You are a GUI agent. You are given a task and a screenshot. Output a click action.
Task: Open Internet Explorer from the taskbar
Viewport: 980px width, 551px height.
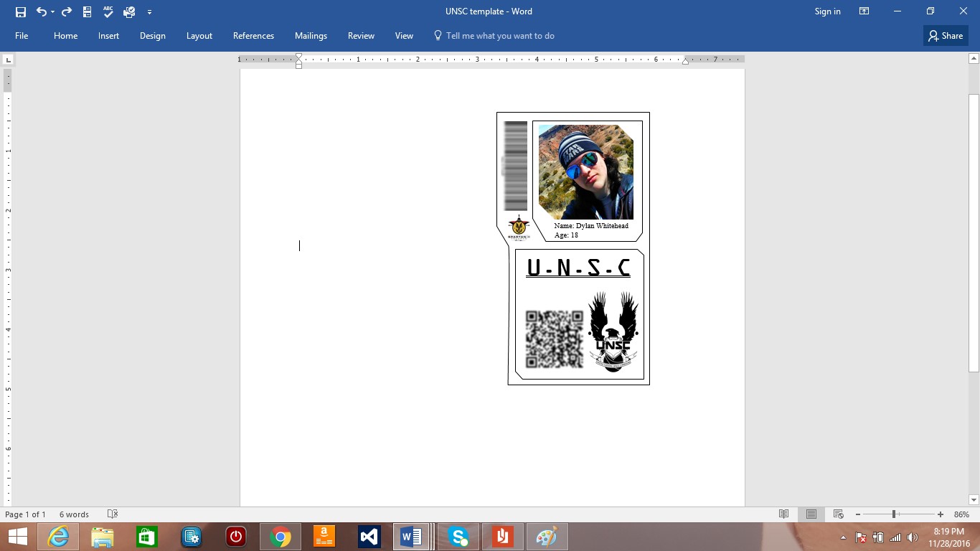point(58,537)
